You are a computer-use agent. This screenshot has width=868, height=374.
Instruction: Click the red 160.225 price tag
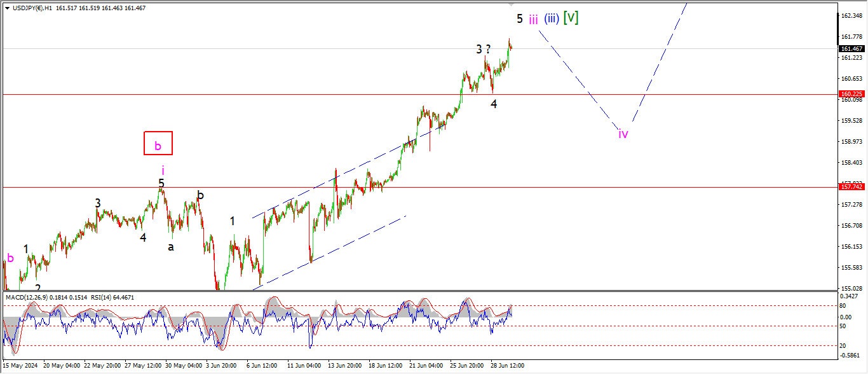(851, 94)
